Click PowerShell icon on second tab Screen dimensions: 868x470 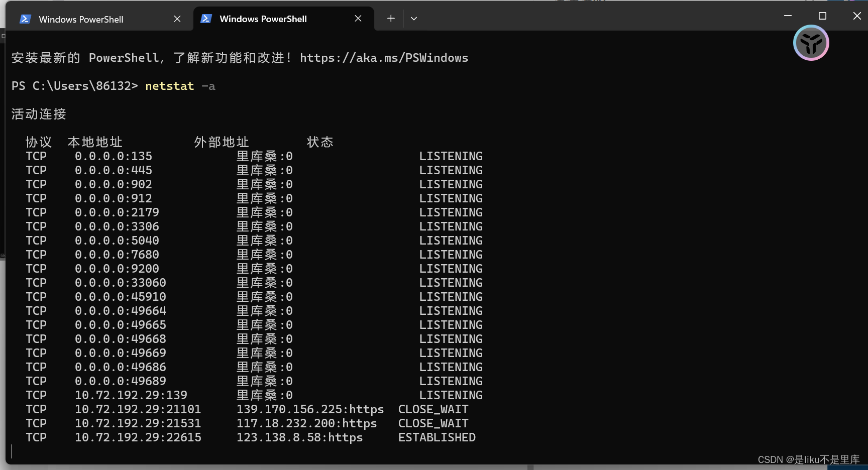point(206,19)
